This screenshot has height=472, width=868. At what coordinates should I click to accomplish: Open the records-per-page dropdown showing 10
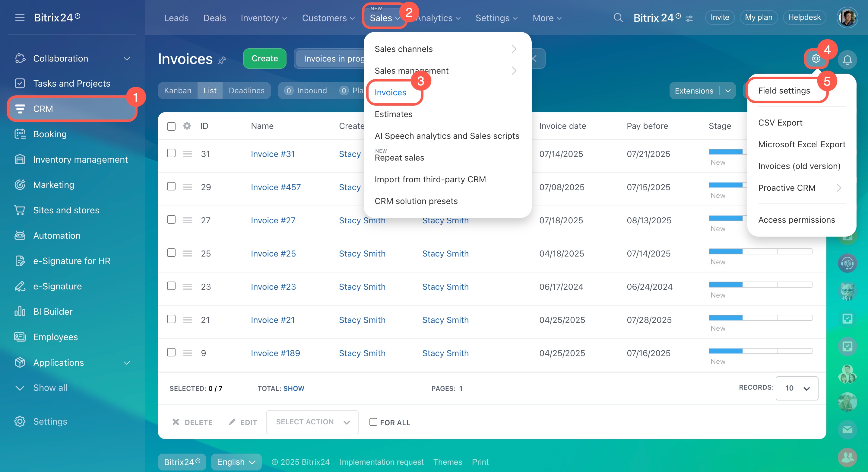point(797,388)
